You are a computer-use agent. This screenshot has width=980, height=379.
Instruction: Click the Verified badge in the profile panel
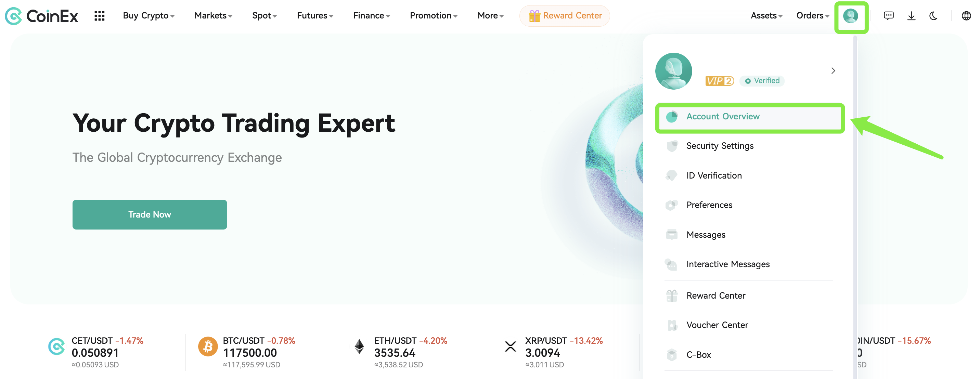(x=762, y=81)
